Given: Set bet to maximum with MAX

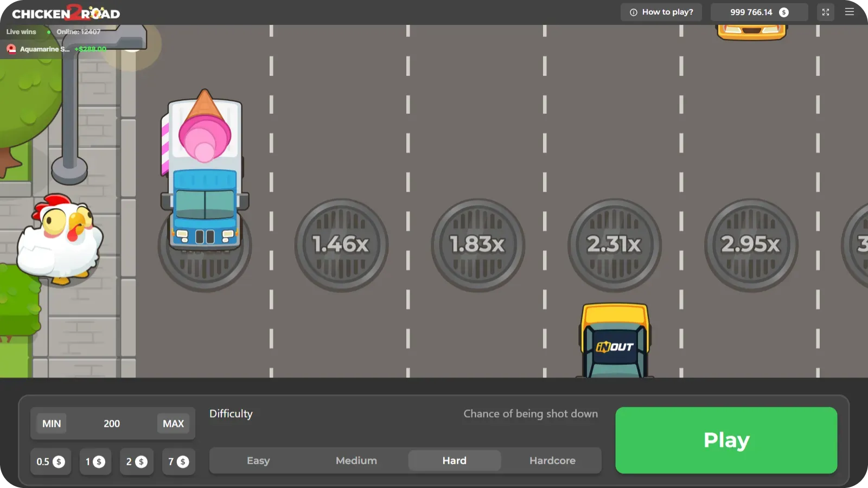Looking at the screenshot, I should [174, 423].
